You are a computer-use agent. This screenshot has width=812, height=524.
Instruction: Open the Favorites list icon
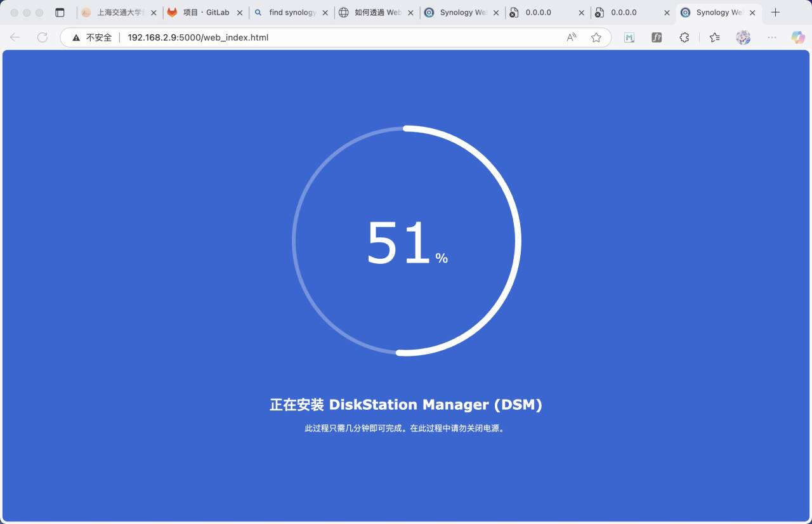pyautogui.click(x=715, y=37)
